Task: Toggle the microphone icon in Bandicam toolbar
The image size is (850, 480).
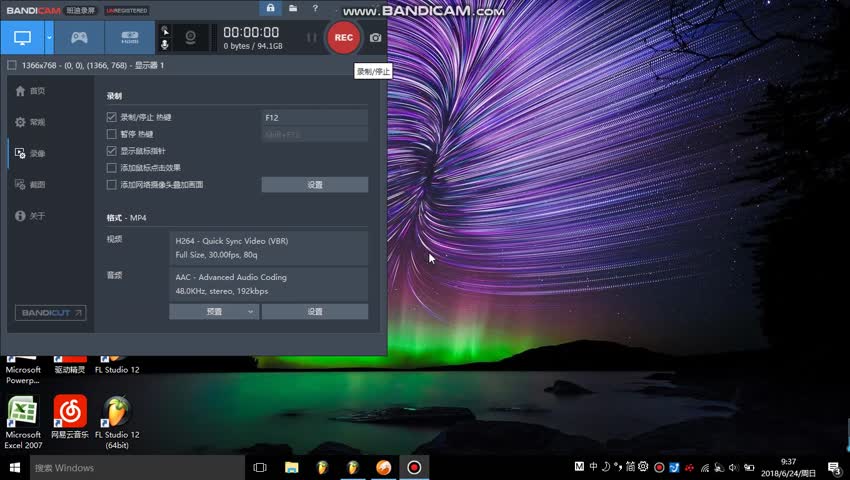Action: (x=165, y=44)
